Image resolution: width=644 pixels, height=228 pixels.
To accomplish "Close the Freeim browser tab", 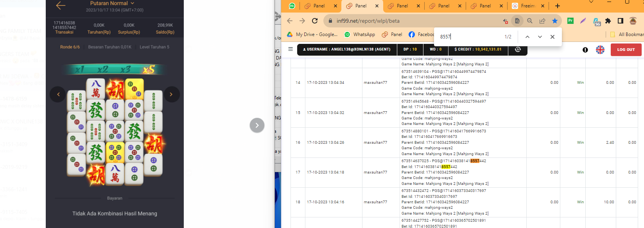I will click(543, 6).
